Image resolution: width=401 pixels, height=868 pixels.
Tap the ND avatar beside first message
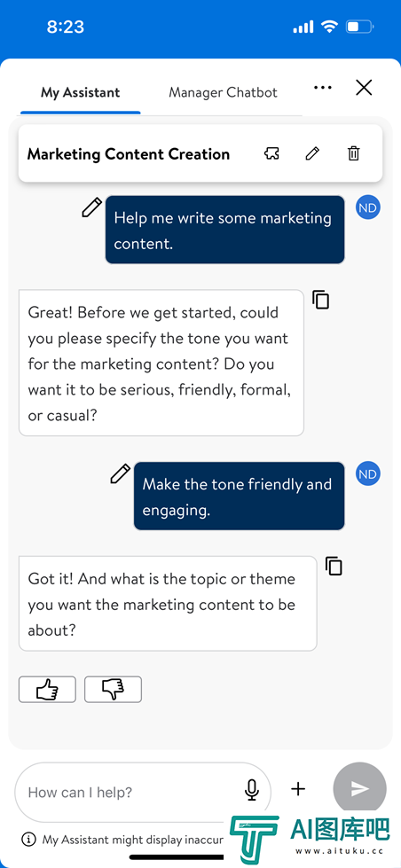368,207
